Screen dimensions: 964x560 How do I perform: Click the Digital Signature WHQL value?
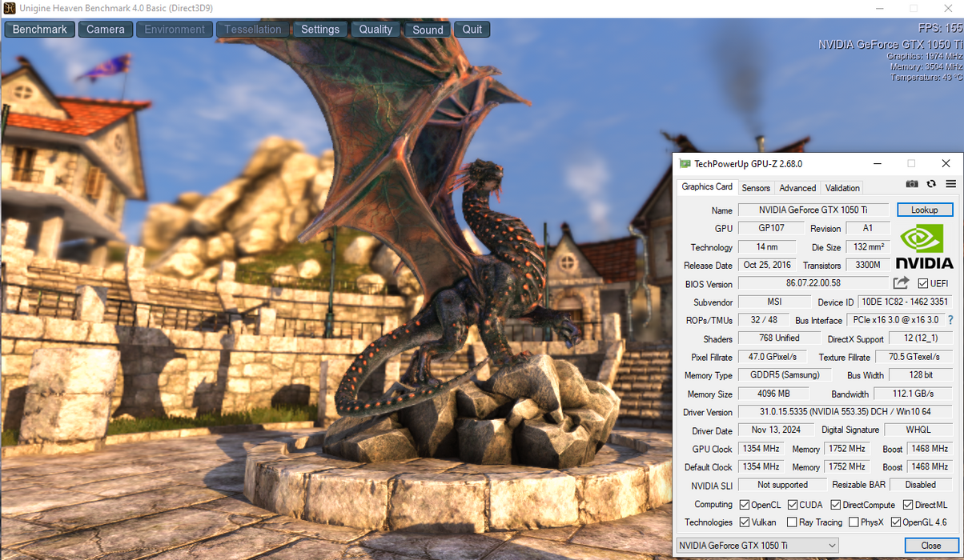(x=918, y=430)
